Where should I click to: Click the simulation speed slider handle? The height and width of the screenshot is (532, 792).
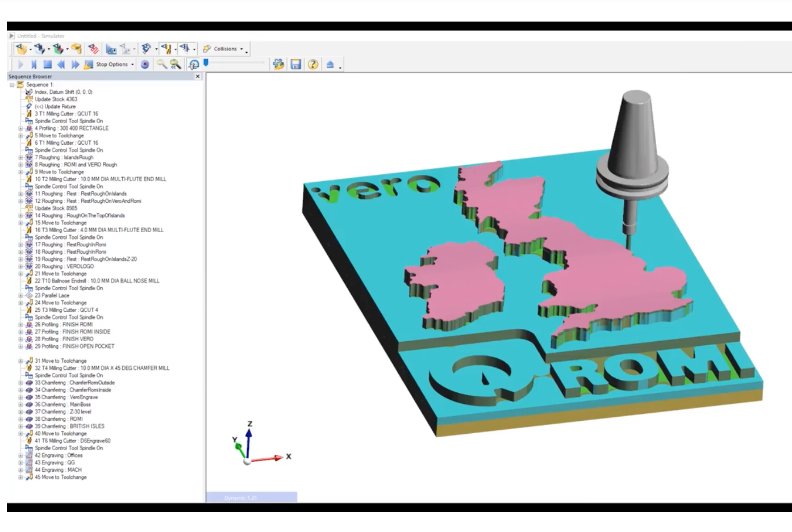coord(206,63)
